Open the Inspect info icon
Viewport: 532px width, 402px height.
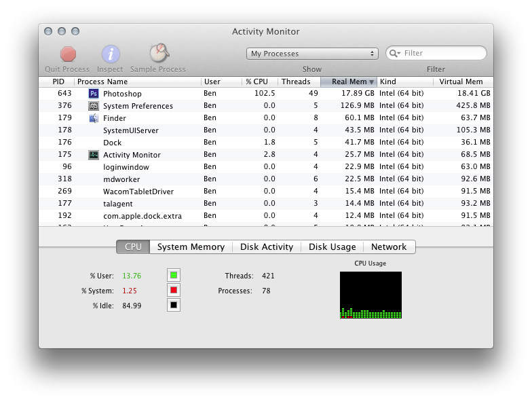(111, 54)
